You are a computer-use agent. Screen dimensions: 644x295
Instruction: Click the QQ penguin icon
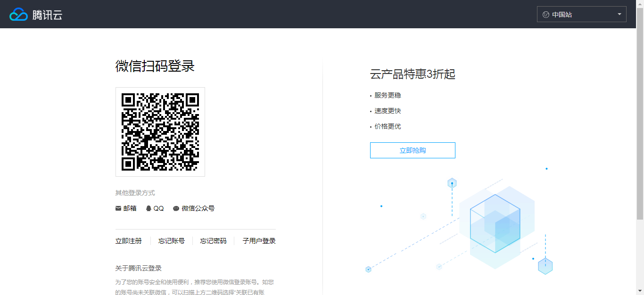149,208
